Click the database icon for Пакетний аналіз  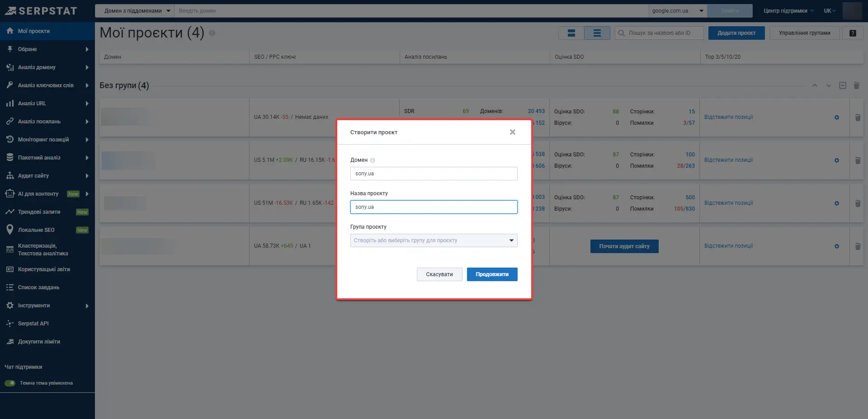[x=9, y=157]
